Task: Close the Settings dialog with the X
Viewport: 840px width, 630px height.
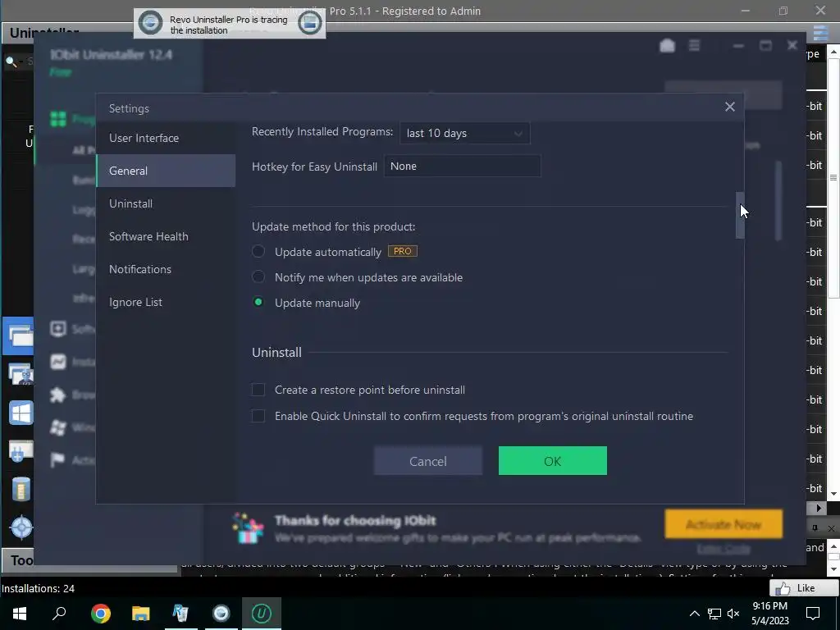Action: 729,107
